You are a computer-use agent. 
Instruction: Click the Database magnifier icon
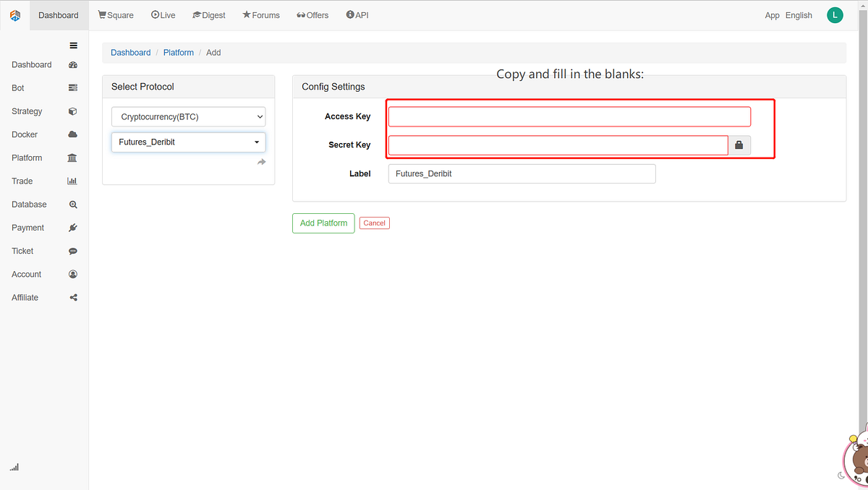[x=72, y=204]
